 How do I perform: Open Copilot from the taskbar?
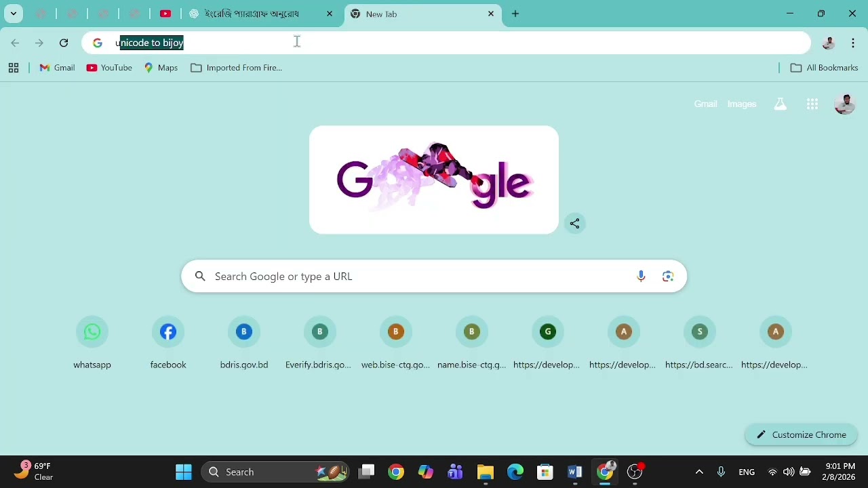pos(426,472)
